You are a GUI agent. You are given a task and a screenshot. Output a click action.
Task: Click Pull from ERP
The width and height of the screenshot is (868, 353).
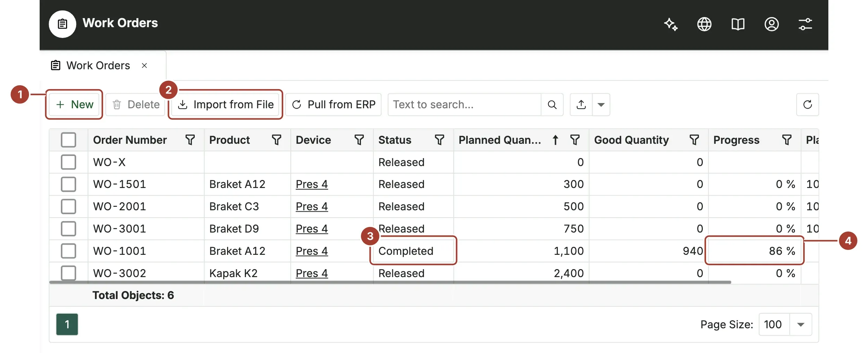click(x=333, y=104)
